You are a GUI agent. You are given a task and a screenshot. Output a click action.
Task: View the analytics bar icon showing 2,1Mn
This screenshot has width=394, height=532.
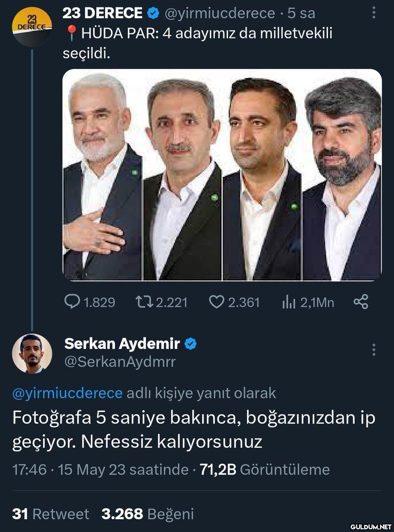pos(289,302)
